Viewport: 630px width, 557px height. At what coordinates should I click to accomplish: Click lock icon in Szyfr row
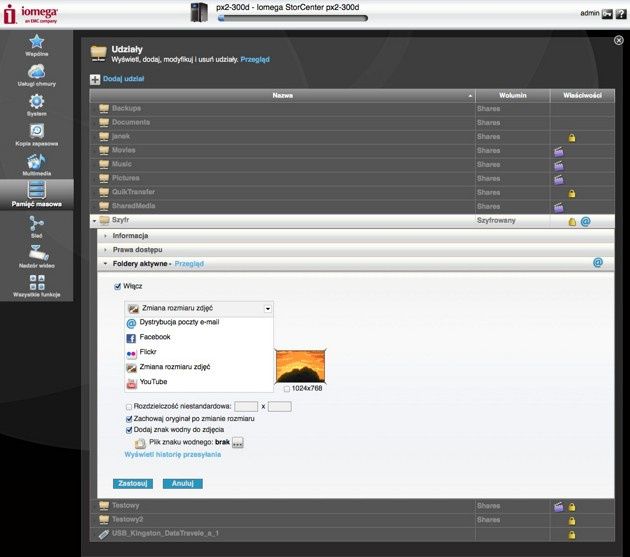click(572, 221)
